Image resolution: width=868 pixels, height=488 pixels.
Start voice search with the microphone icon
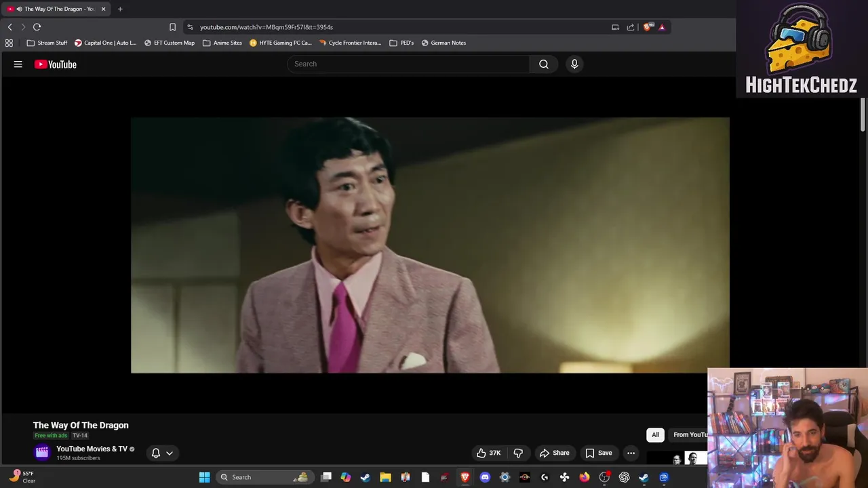[x=574, y=64]
